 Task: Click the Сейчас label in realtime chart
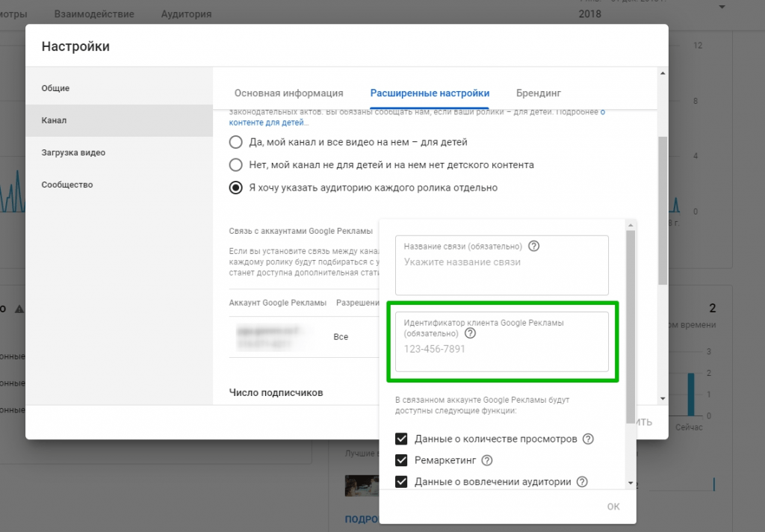[689, 427]
